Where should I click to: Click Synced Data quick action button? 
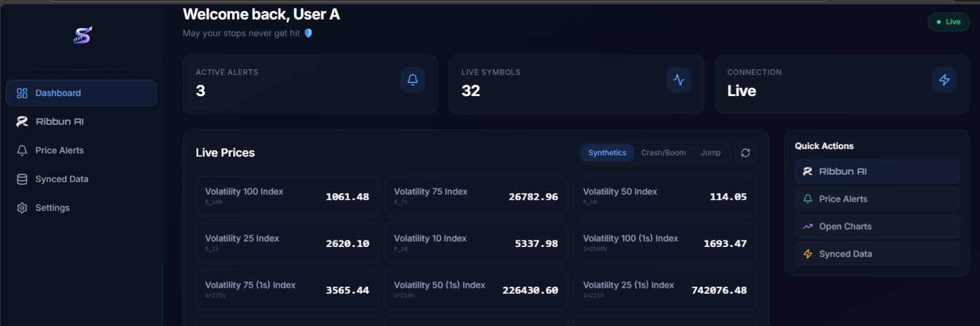[x=877, y=253]
